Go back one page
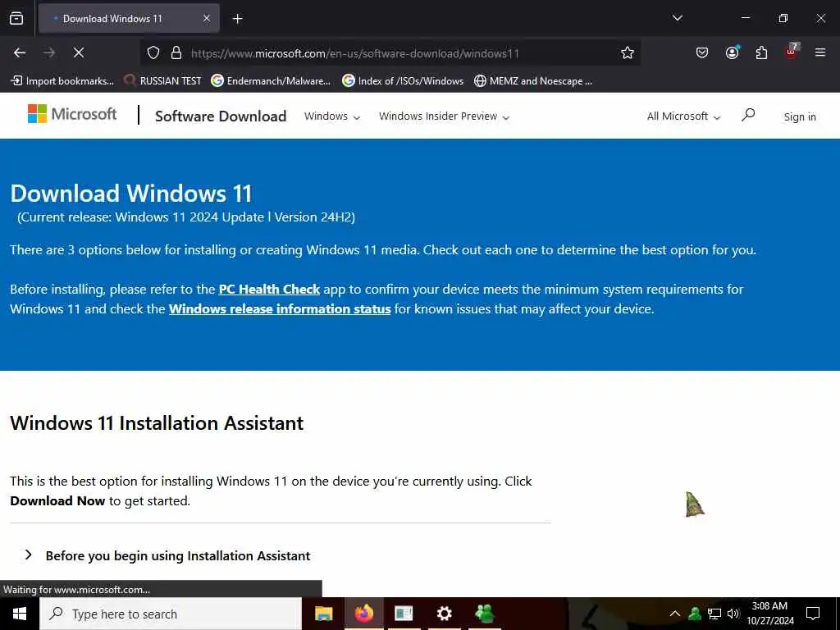 [20, 52]
